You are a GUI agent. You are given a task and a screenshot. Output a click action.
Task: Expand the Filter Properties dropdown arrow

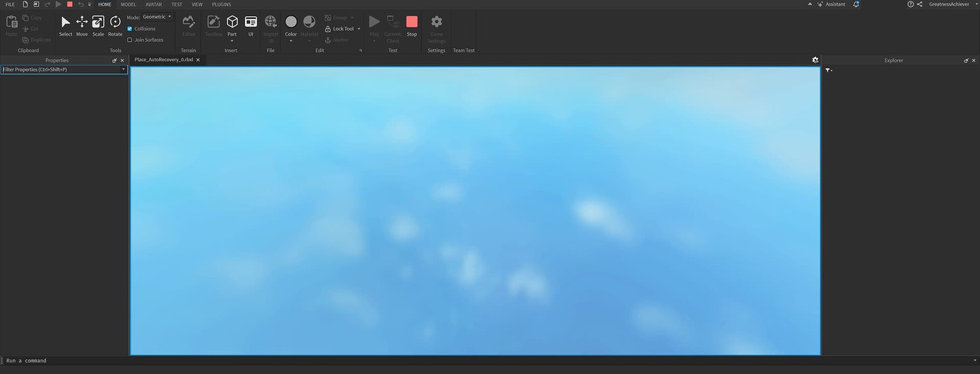coord(124,70)
